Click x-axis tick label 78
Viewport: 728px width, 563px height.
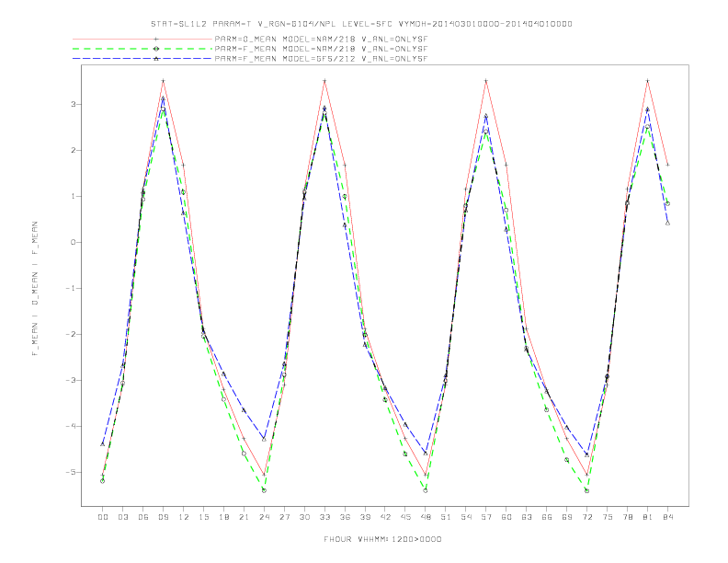[627, 517]
